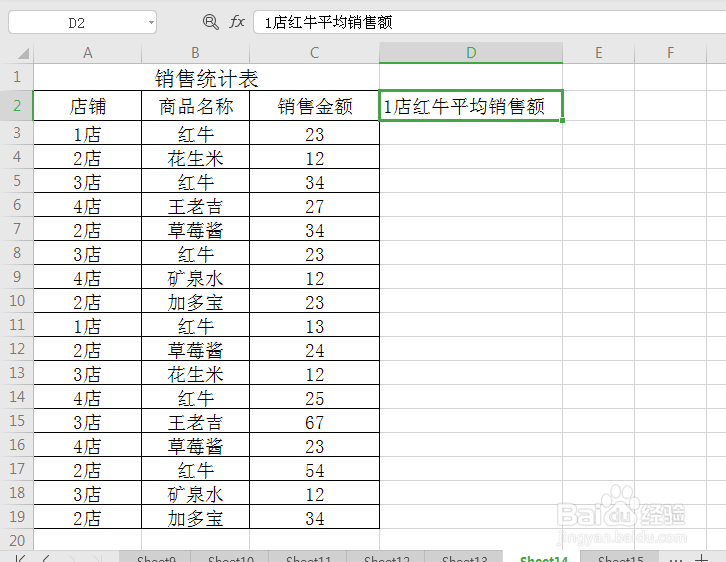Go to first sheet with navigation arrow
The height and width of the screenshot is (562, 726).
20,558
